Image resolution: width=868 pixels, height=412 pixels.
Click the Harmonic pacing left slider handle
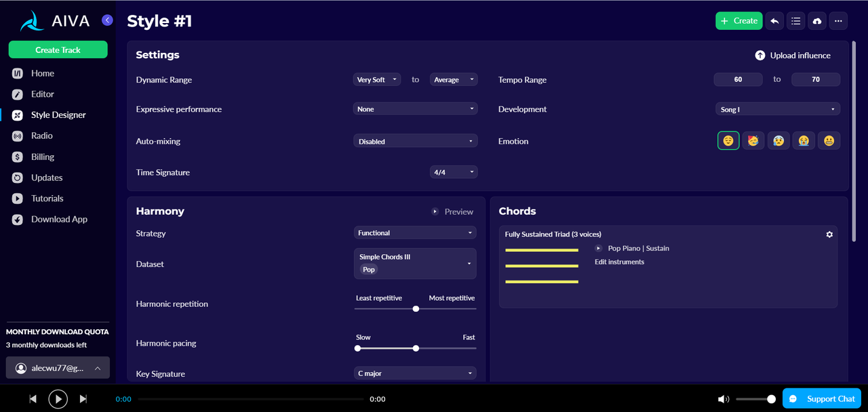pos(357,348)
